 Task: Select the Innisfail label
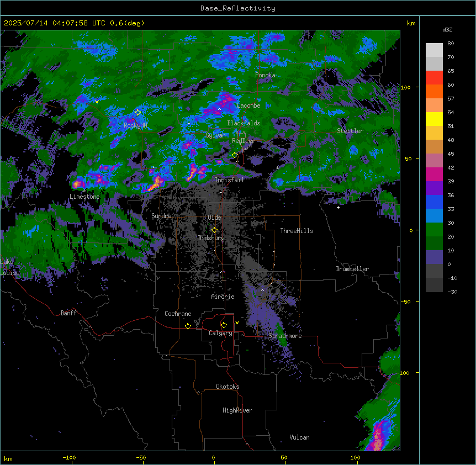click(x=229, y=180)
